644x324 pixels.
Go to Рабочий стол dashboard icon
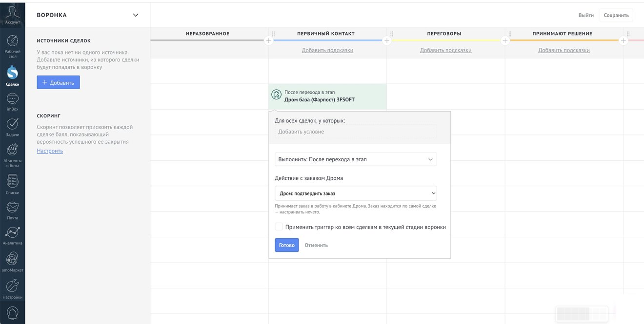coord(13,41)
